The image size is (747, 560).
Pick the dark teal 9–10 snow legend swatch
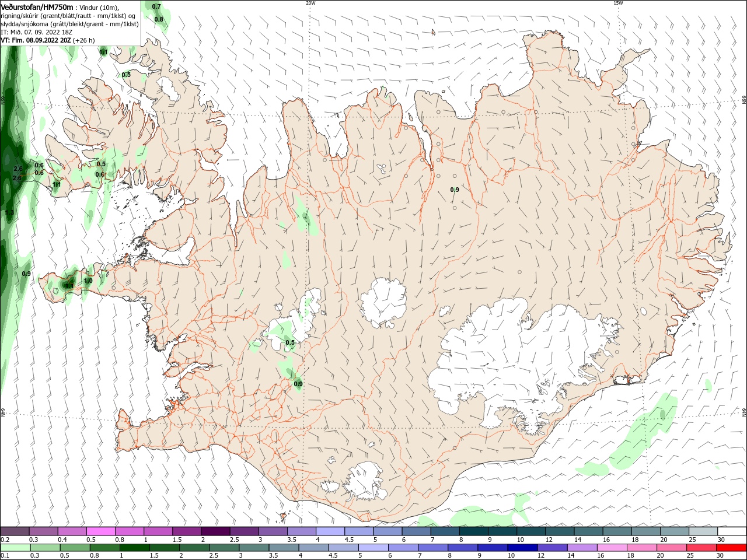click(x=502, y=531)
